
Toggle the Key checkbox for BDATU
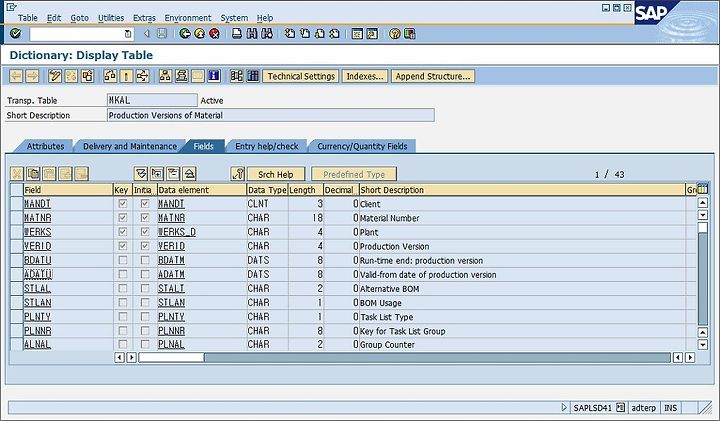(x=123, y=260)
